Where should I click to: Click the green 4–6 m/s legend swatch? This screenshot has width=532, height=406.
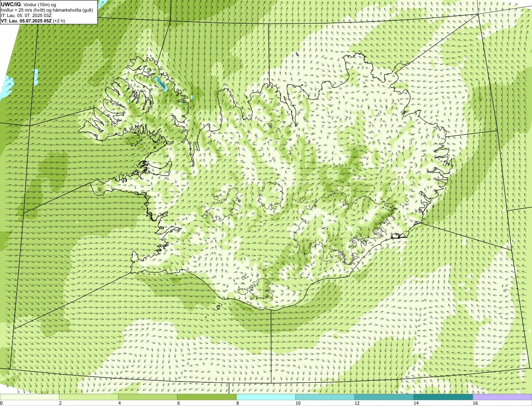click(x=148, y=397)
